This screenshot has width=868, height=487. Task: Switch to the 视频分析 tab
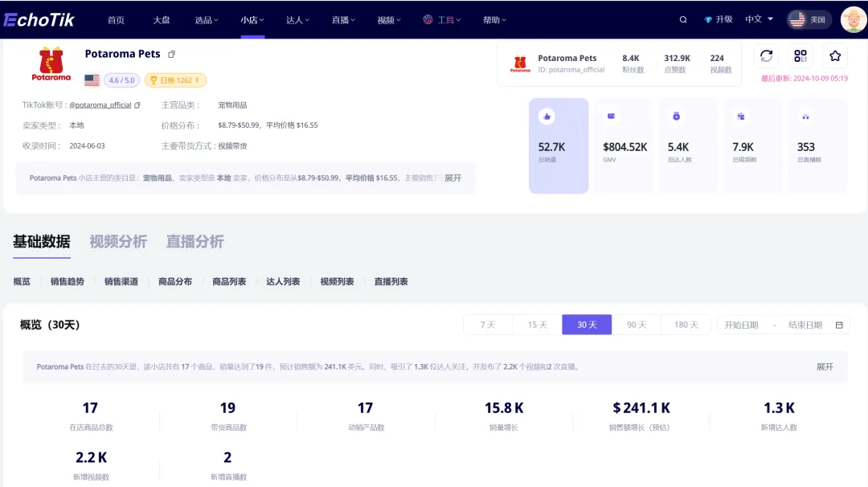pos(118,242)
